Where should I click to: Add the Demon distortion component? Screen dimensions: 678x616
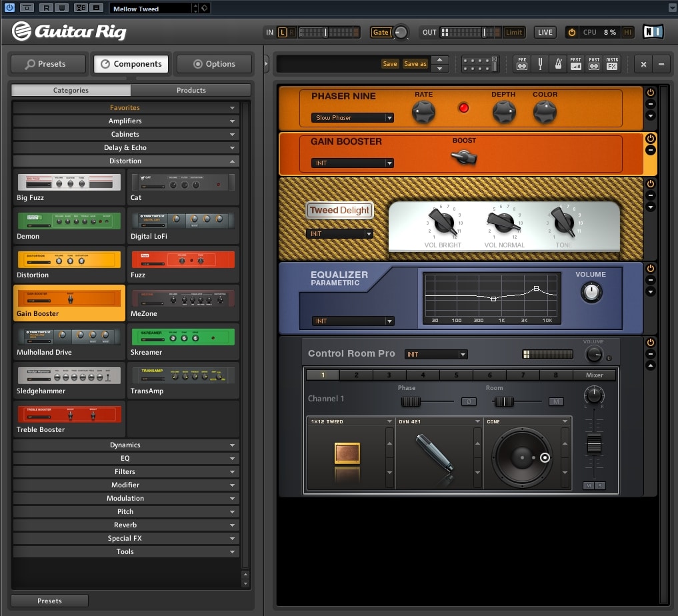(x=69, y=225)
